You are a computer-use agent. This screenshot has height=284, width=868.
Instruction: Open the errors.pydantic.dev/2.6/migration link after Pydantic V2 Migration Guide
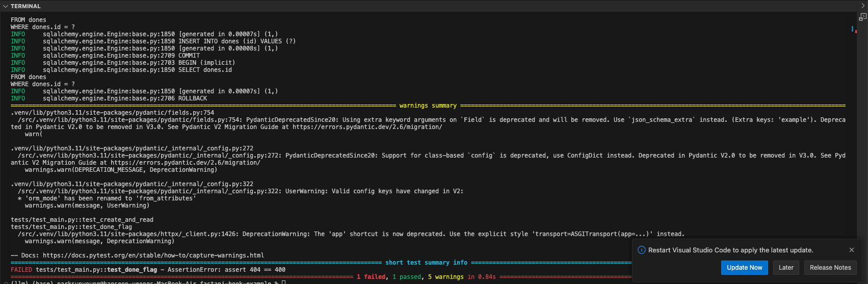point(367,127)
